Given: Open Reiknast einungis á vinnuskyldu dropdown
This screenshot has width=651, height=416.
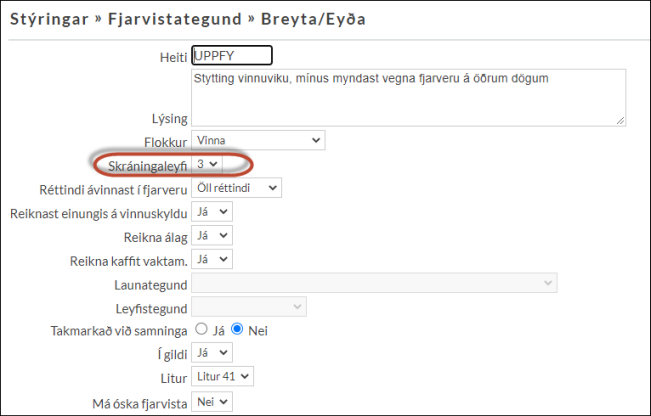Looking at the screenshot, I should point(211,211).
